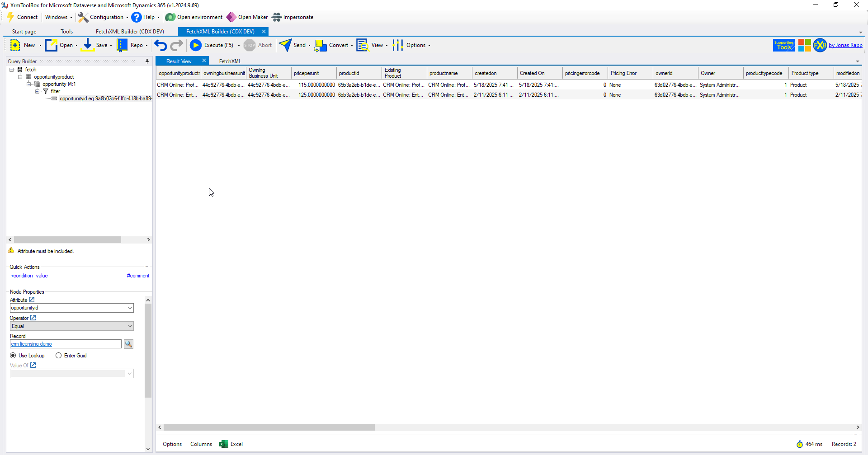Open the Windows dropdown menu
The height and width of the screenshot is (455, 868).
(x=59, y=17)
